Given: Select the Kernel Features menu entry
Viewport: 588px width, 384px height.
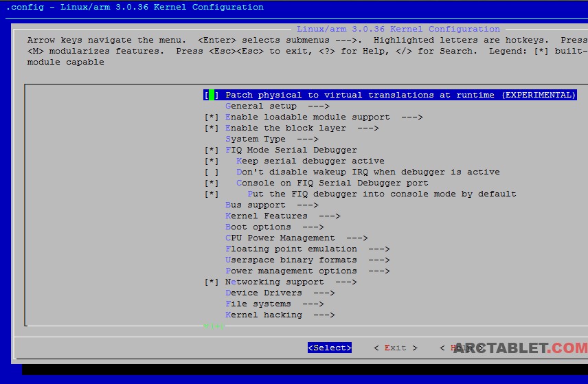Looking at the screenshot, I should tap(267, 216).
